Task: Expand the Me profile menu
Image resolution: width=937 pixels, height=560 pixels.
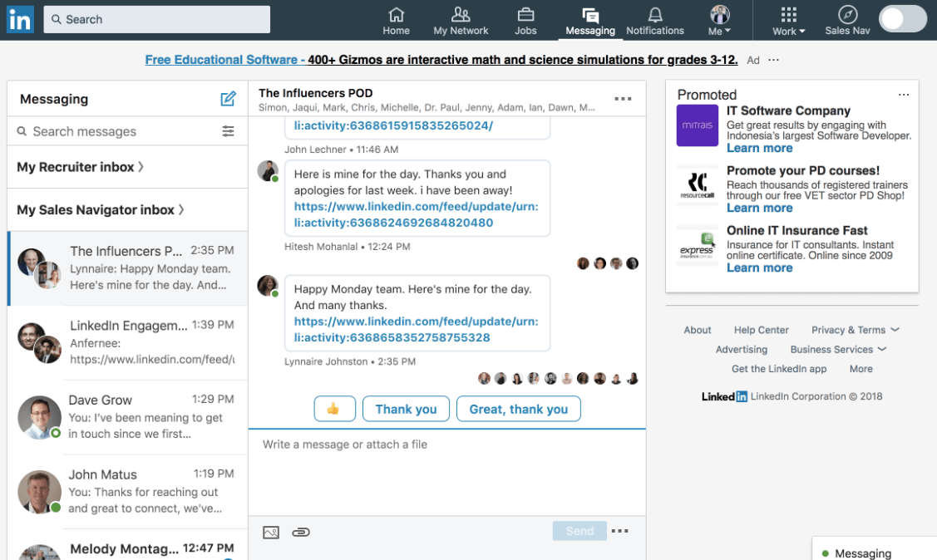Action: tap(719, 21)
